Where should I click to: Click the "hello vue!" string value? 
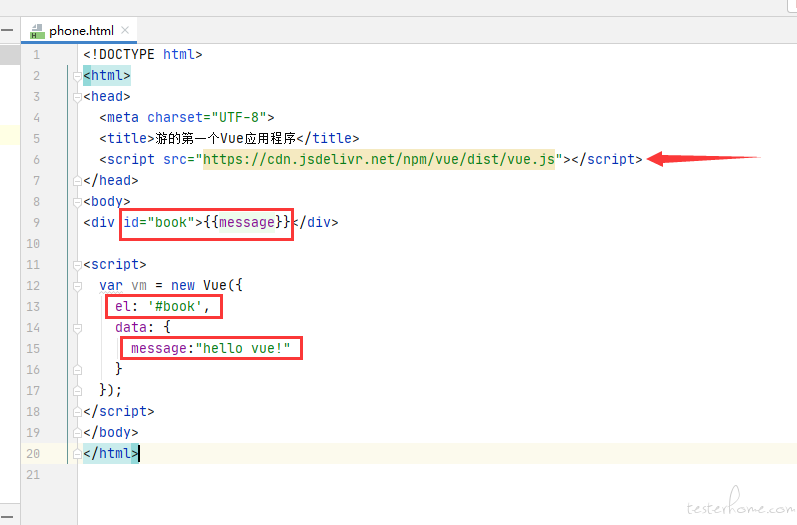point(243,349)
